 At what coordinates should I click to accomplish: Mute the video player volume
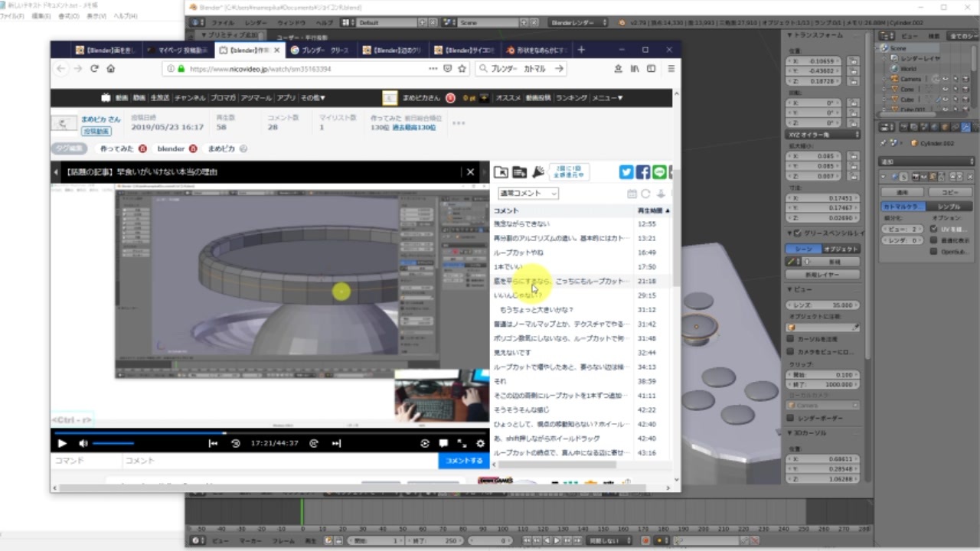coord(83,443)
